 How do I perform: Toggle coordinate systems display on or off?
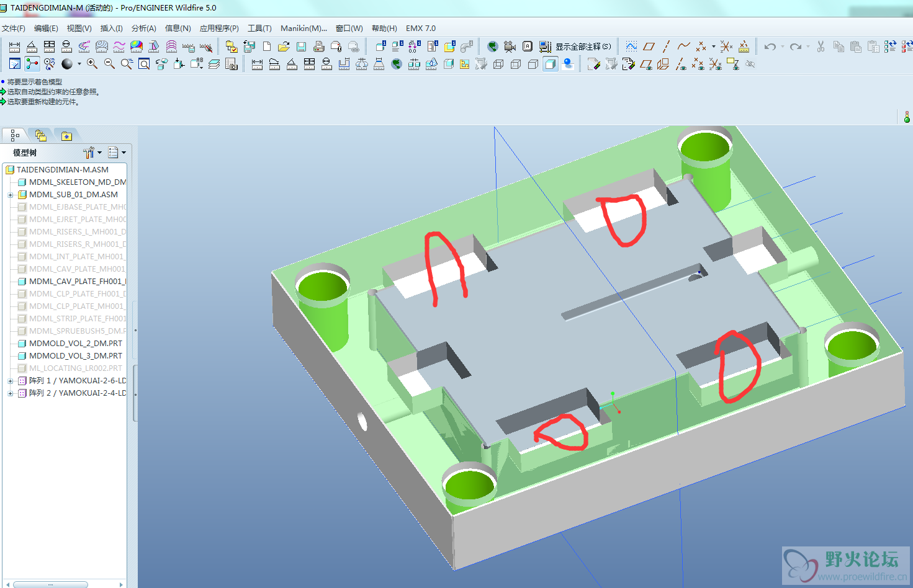[x=716, y=64]
